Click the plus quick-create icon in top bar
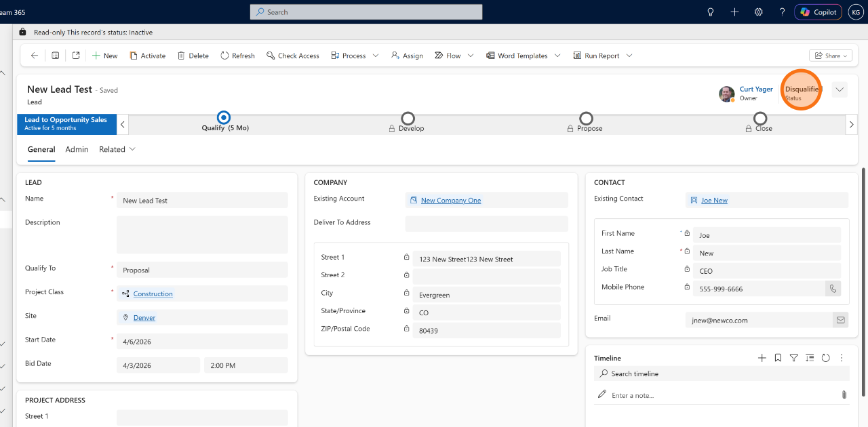 pos(734,12)
